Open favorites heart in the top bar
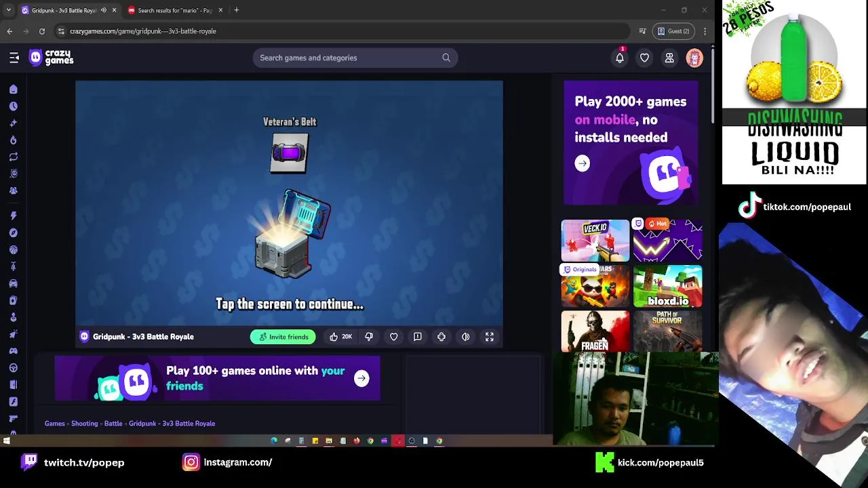The height and width of the screenshot is (488, 868). (x=644, y=58)
